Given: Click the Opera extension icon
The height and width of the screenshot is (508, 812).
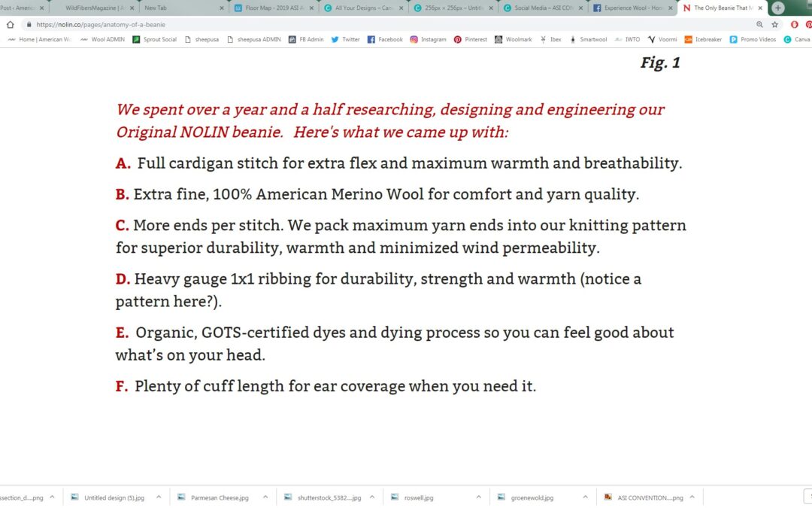Looking at the screenshot, I should (x=795, y=24).
